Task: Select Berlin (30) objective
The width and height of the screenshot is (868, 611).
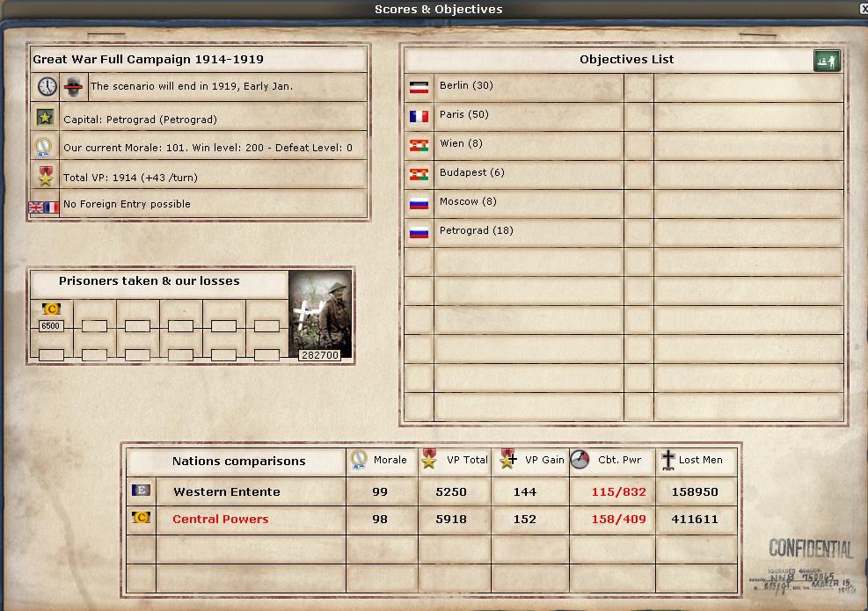Action: [x=466, y=86]
